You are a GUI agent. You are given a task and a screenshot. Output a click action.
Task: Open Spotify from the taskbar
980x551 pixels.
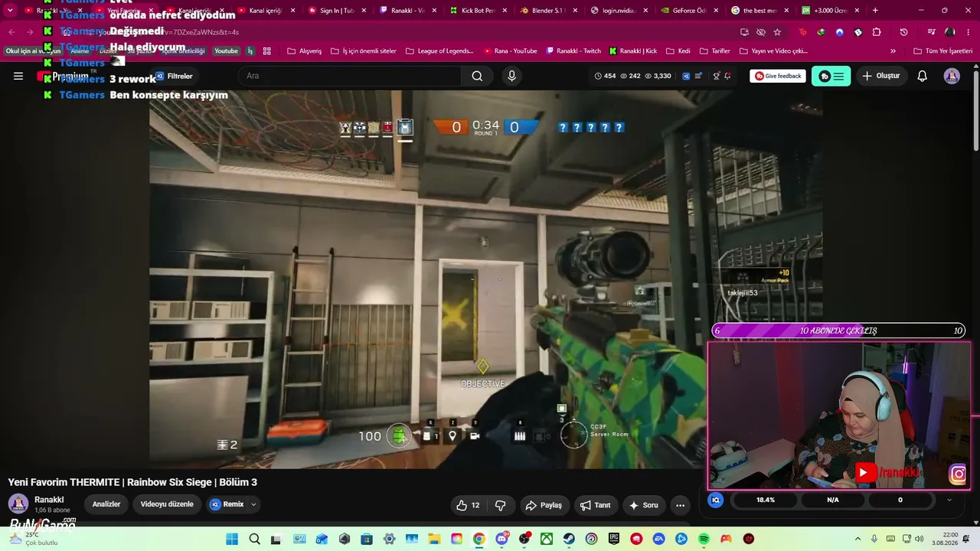click(x=704, y=539)
